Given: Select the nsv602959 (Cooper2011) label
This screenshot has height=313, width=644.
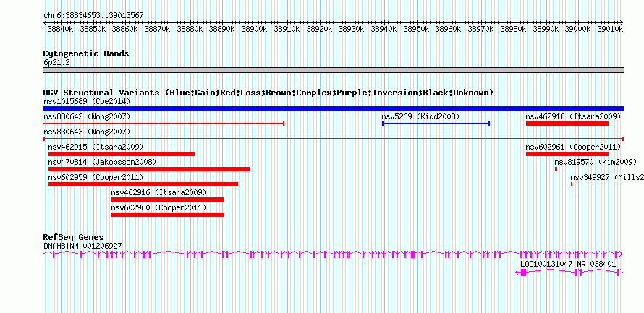Looking at the screenshot, I should [96, 178].
